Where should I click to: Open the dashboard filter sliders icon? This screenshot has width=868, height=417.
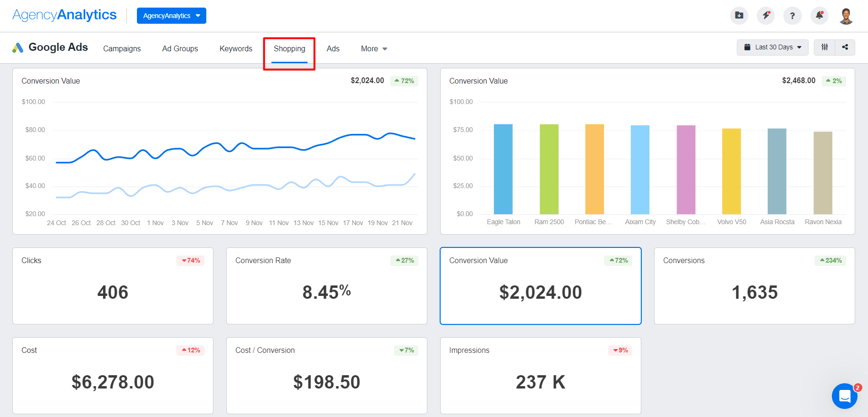pos(824,47)
